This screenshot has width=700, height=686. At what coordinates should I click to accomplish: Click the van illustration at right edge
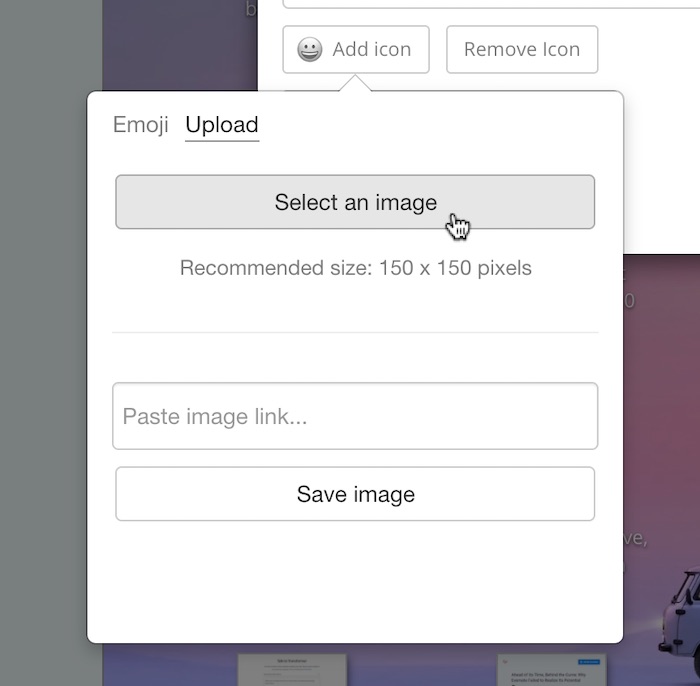click(680, 608)
